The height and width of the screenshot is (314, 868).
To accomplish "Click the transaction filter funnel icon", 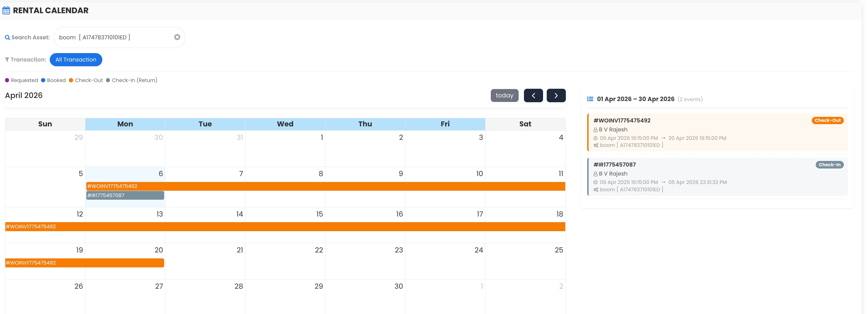I will (x=7, y=60).
